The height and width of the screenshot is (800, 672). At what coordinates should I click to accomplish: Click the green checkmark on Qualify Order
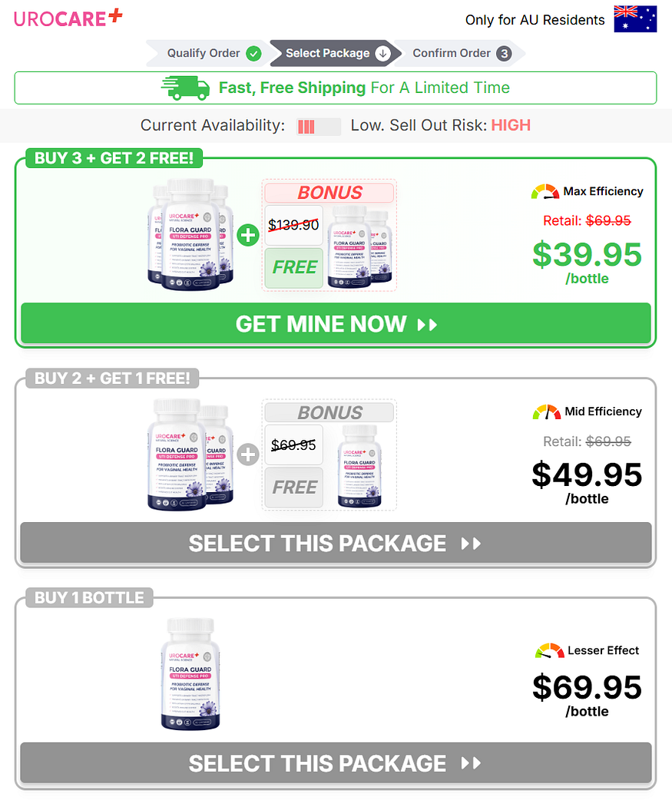point(253,54)
